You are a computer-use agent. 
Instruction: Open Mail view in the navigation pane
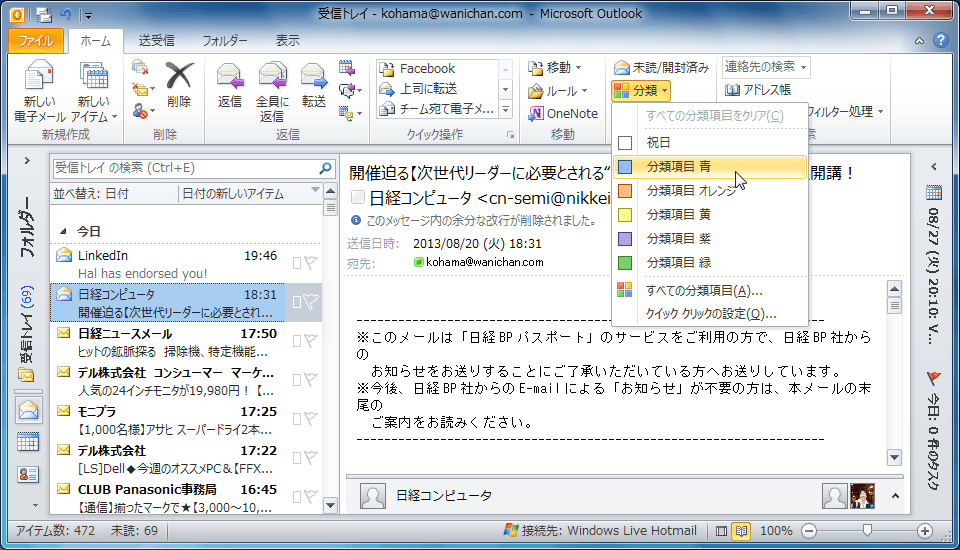(x=28, y=410)
